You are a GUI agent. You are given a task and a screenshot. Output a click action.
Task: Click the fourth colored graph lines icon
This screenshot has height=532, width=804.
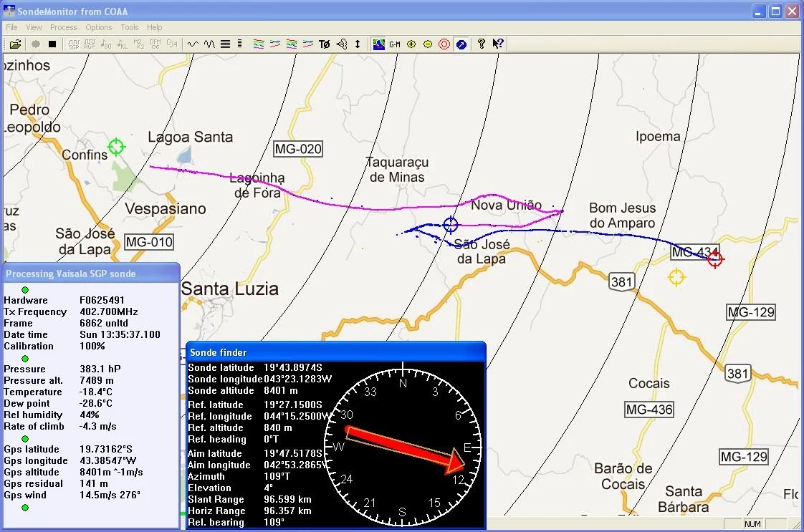[308, 44]
